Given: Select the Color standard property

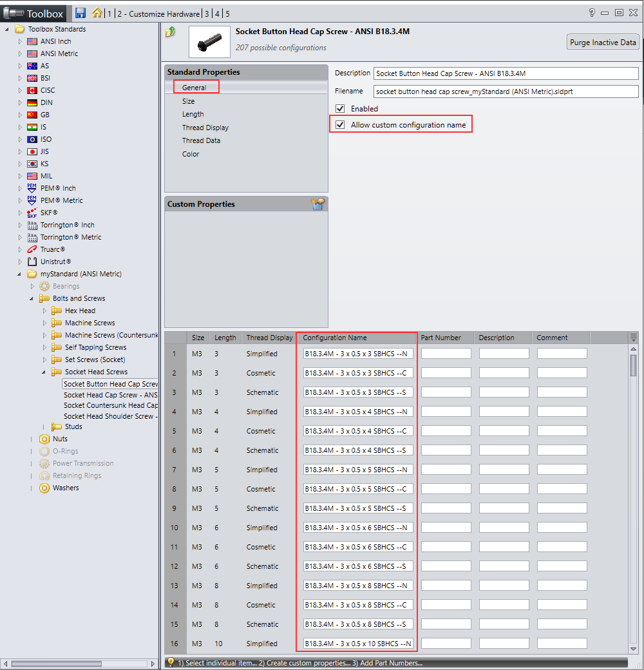Looking at the screenshot, I should (191, 154).
